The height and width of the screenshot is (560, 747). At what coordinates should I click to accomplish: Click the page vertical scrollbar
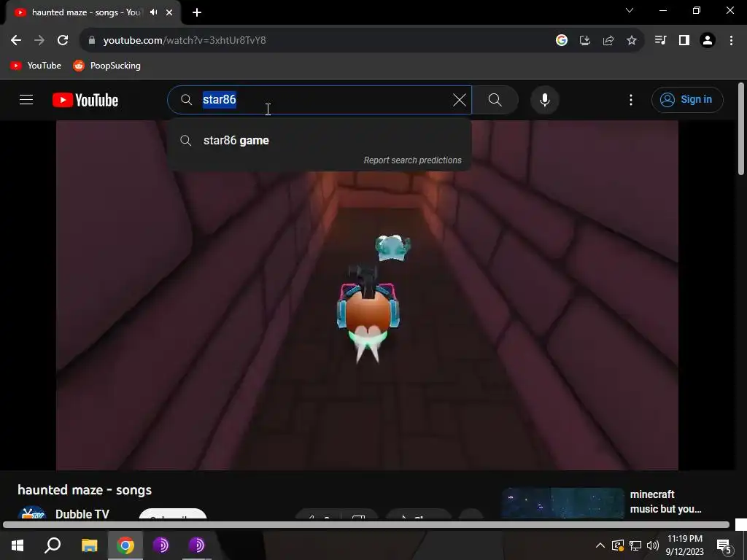741,128
